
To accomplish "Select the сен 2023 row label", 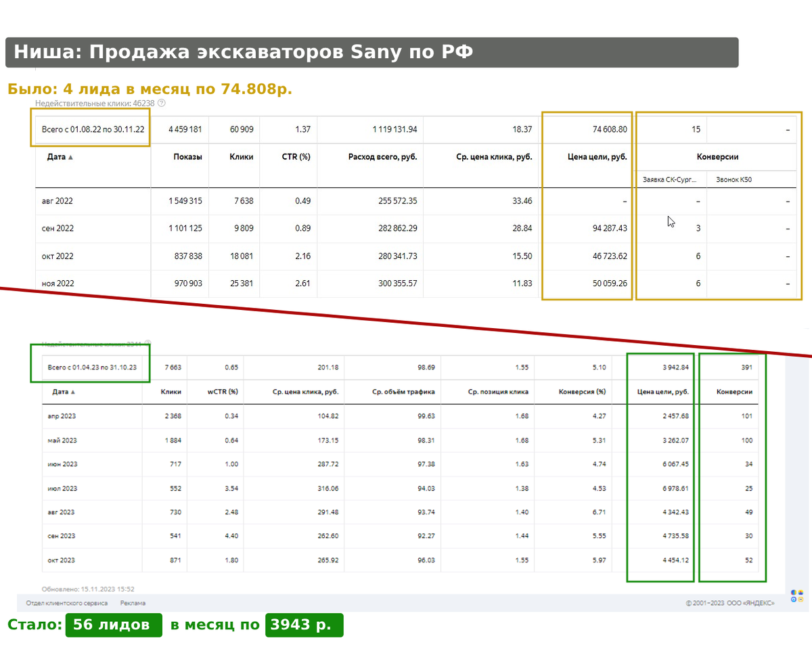I will tap(62, 536).
